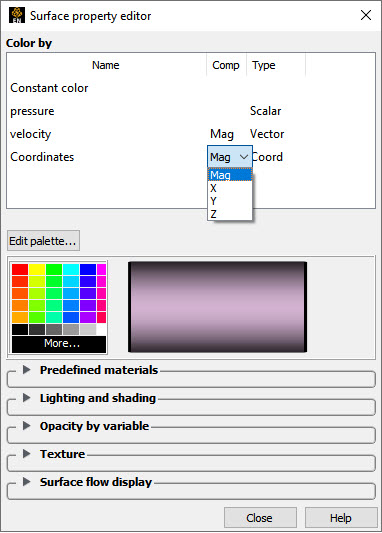Open More colors option
The image size is (382, 533).
click(59, 344)
